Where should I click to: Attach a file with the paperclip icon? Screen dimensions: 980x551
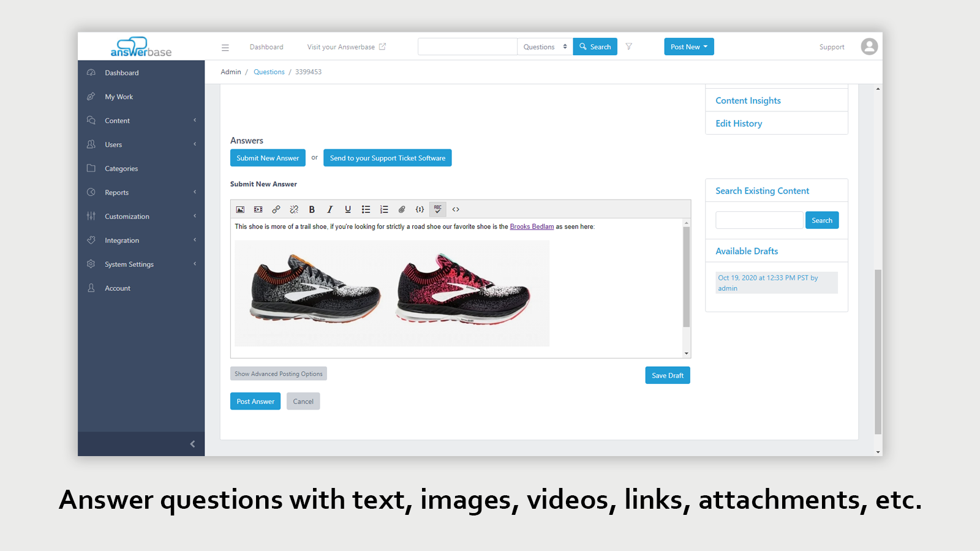coord(402,209)
